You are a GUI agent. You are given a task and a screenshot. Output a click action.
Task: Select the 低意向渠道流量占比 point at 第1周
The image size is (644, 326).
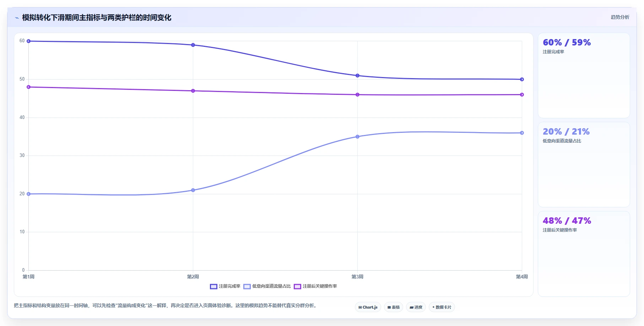coord(29,194)
